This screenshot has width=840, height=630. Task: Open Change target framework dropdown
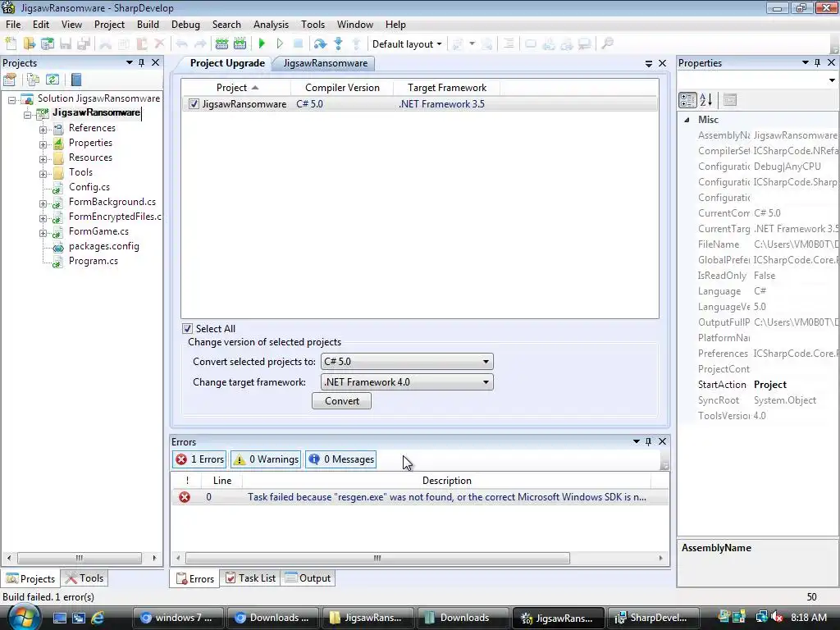pyautogui.click(x=407, y=382)
